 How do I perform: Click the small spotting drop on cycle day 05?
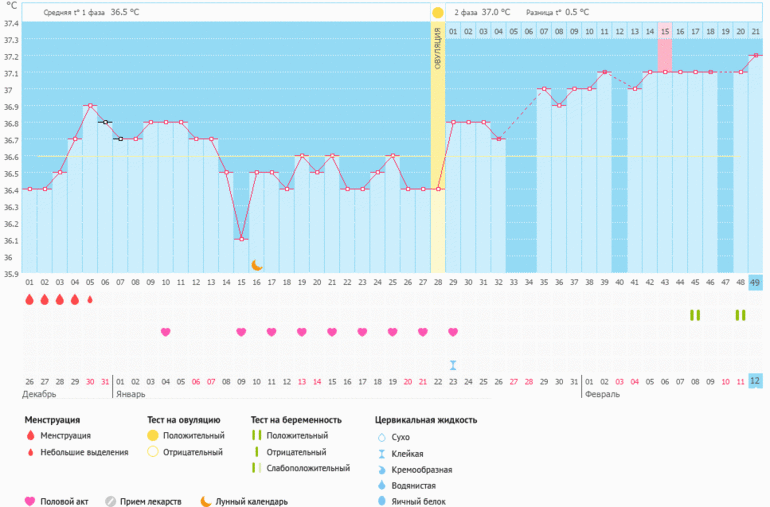pyautogui.click(x=90, y=299)
